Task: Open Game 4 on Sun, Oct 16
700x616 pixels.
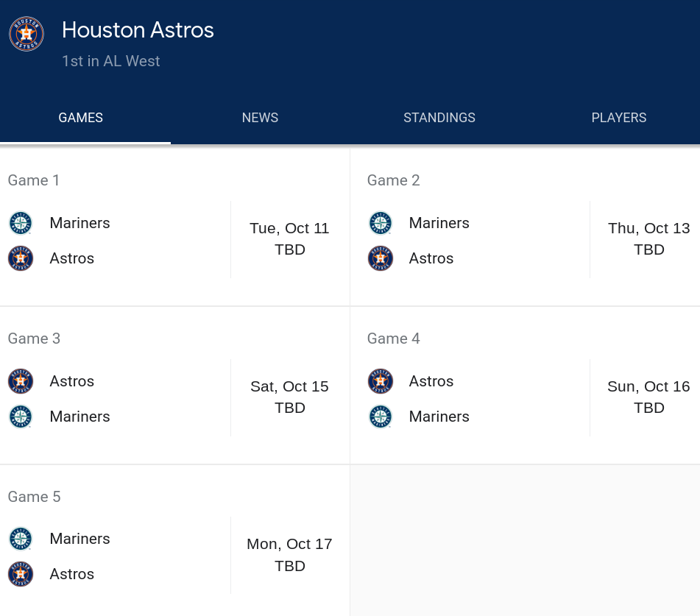Action: tap(648, 397)
